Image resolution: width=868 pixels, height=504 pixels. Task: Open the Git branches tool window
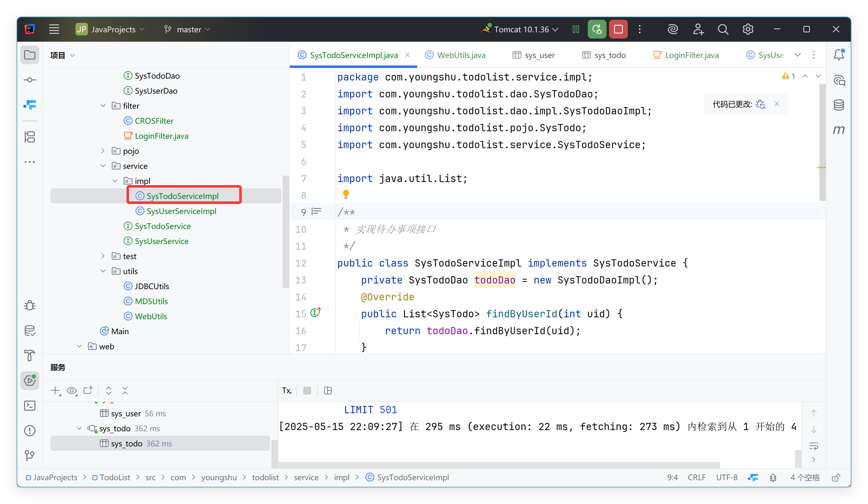tap(30, 455)
